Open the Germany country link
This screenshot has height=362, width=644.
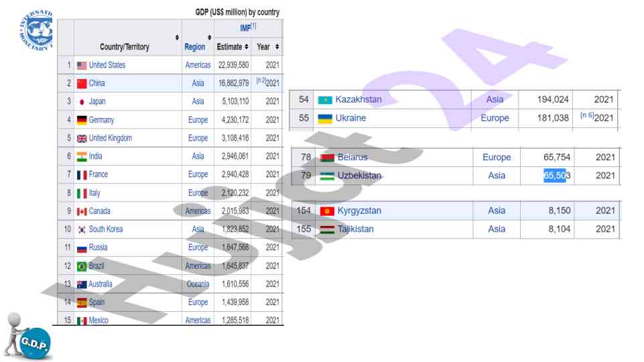pos(101,119)
